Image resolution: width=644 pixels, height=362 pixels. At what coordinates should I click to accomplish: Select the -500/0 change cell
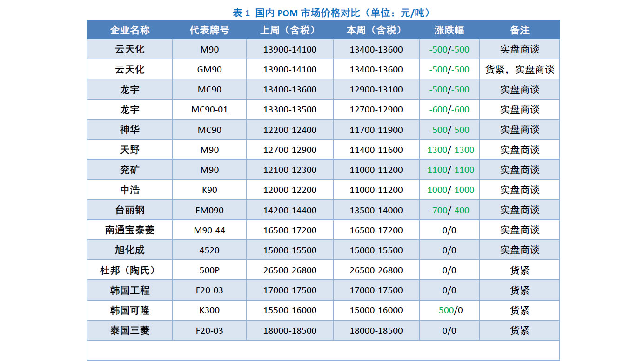[449, 310]
